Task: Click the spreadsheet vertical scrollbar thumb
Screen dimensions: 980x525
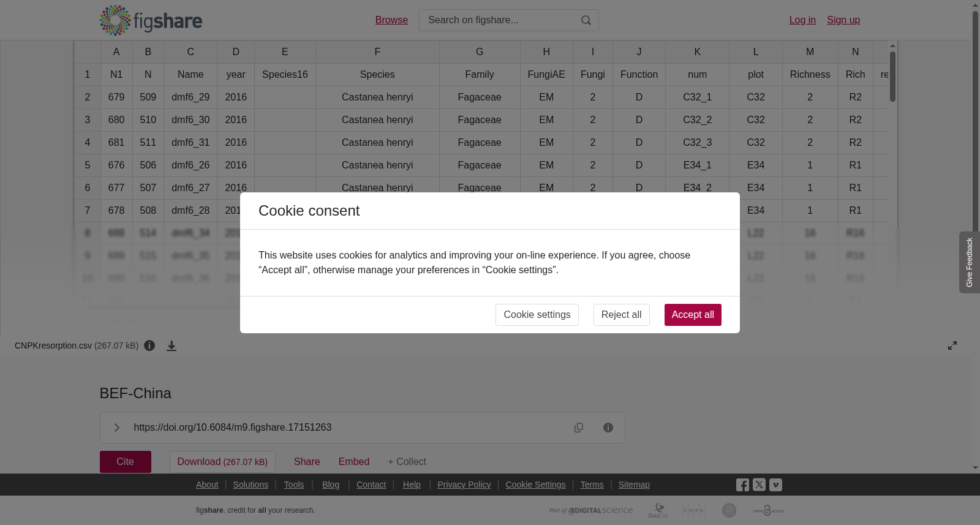Action: (x=893, y=77)
